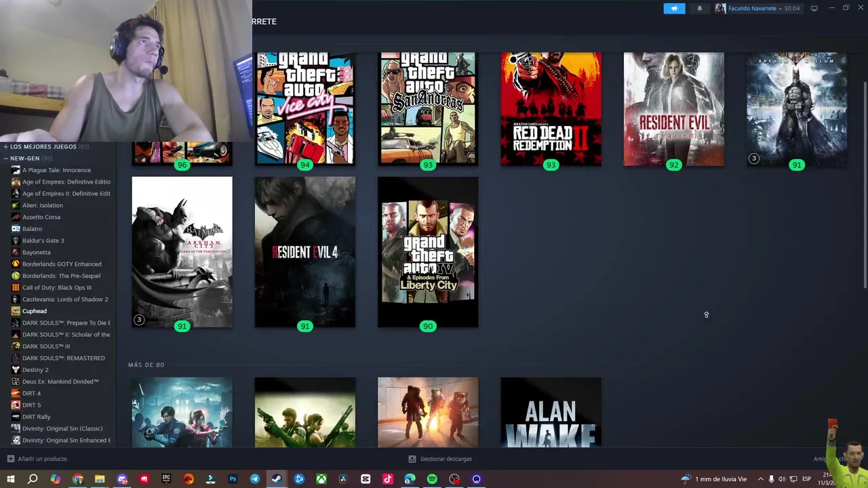Click the Xbox app taskbar icon
868x488 pixels.
(321, 479)
